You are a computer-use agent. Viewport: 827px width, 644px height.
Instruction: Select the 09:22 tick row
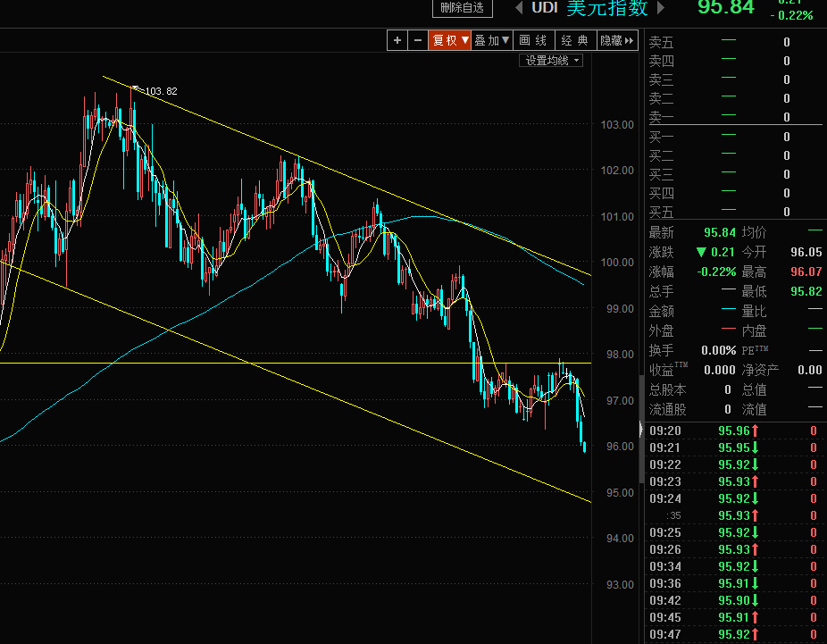733,464
